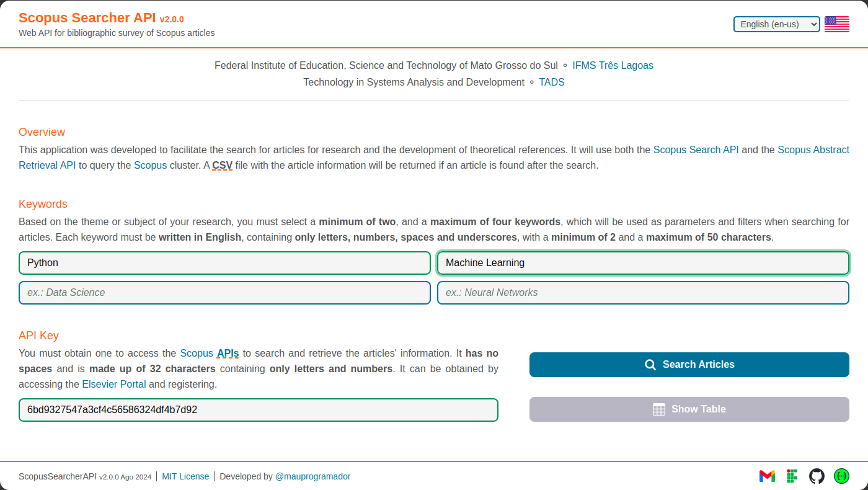Click the green circular API docs icon

(x=841, y=476)
